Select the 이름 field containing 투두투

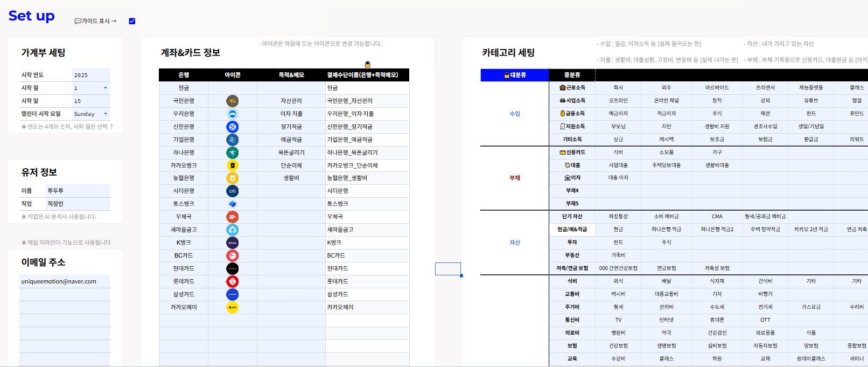tap(78, 191)
